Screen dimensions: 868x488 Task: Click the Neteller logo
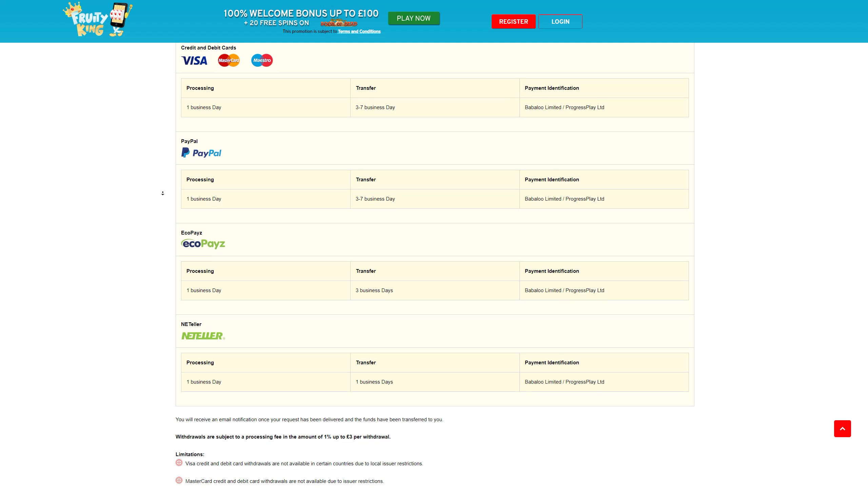[x=203, y=335]
